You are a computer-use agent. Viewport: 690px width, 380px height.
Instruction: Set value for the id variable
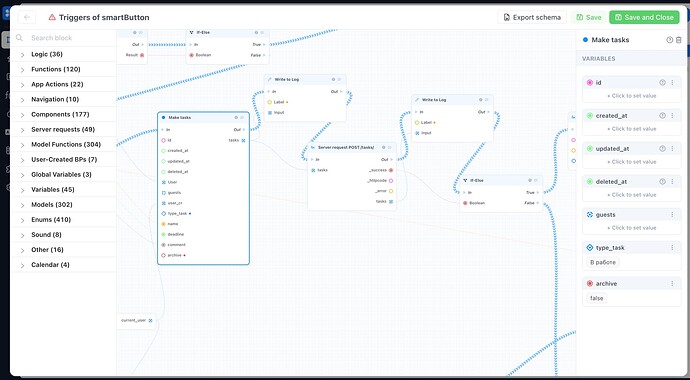(x=631, y=96)
